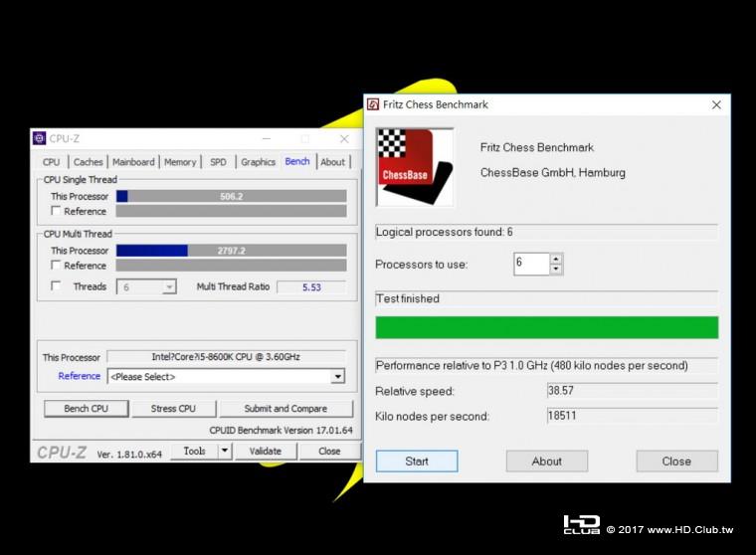The height and width of the screenshot is (555, 756).
Task: Open the Mainboard tab
Action: point(133,162)
